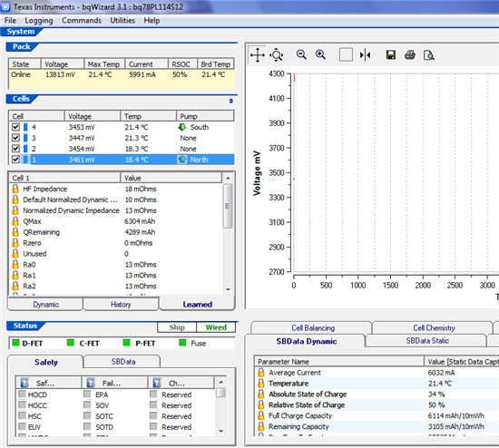The image size is (499, 448).
Task: Click the print preview icon
Action: pos(428,55)
